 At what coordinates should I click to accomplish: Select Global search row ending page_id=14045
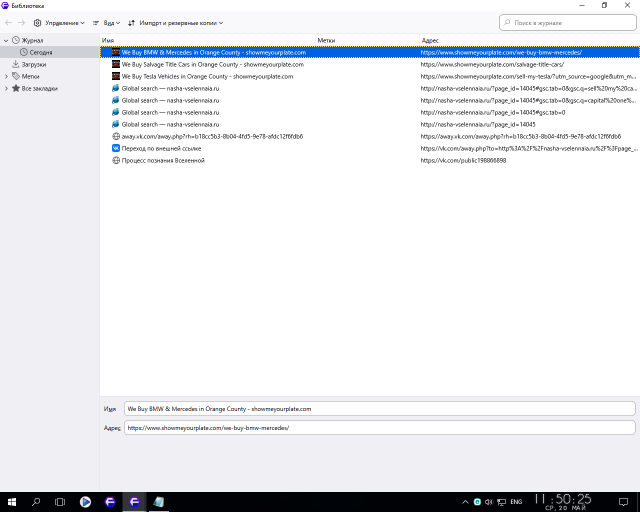click(370, 125)
